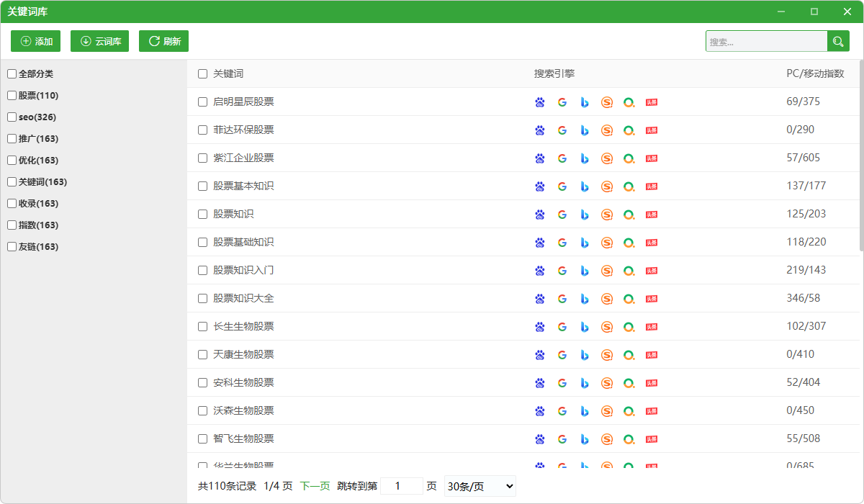Open Google search for 菲达环保股票
Viewport: 864px width, 504px height.
point(562,130)
